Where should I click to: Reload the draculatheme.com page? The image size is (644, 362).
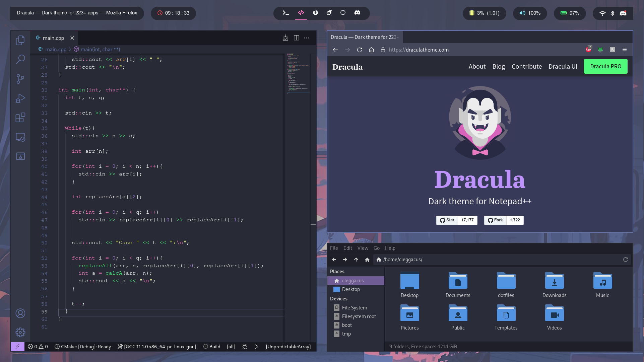click(360, 50)
